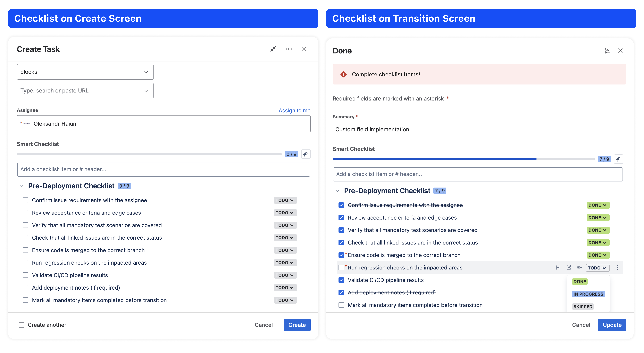
Task: Click the Update button
Action: [612, 325]
